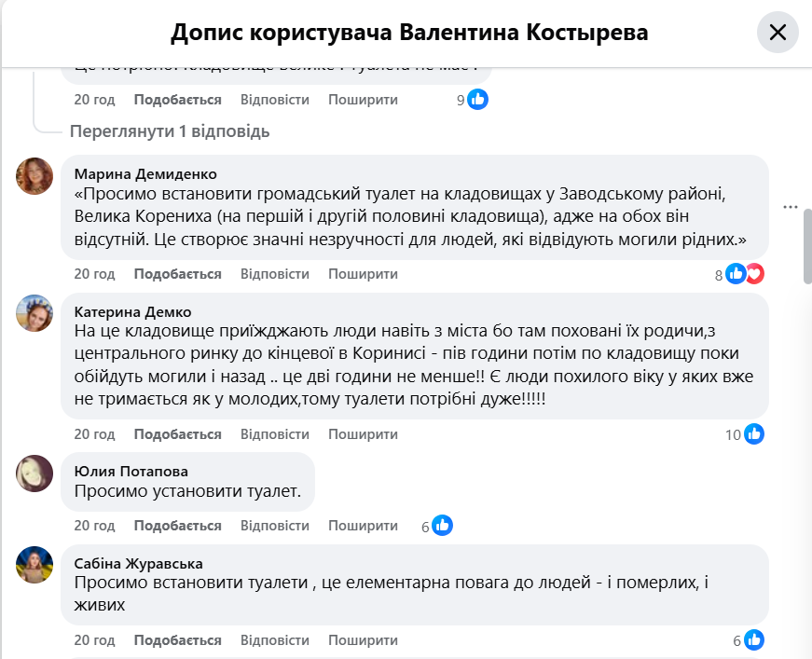Open Катерина Демко's avatar
The width and height of the screenshot is (812, 659).
[x=34, y=313]
